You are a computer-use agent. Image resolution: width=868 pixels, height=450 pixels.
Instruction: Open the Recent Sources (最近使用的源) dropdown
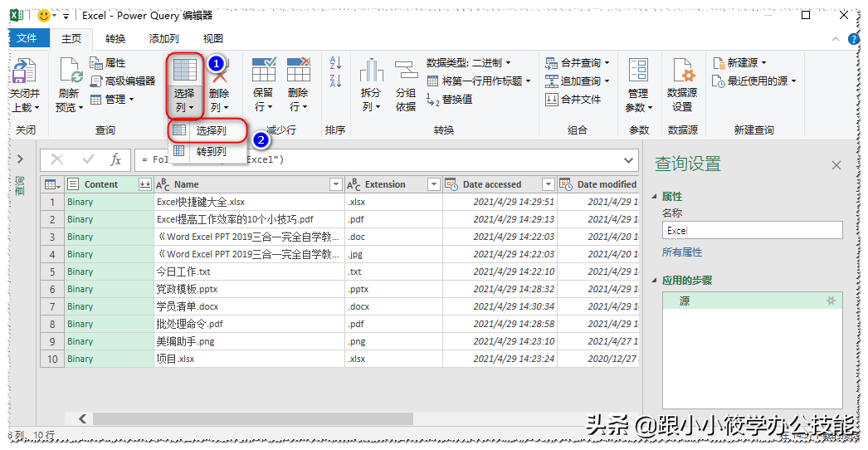754,81
